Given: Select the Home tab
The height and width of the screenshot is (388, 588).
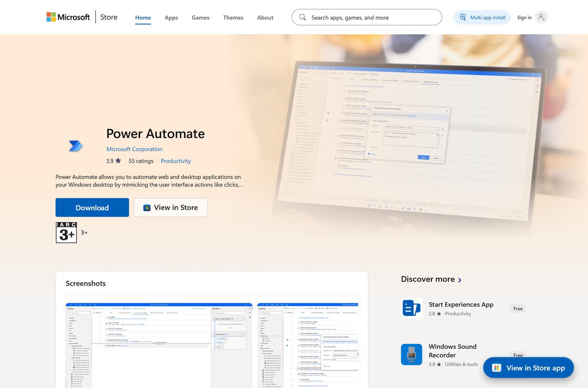Looking at the screenshot, I should click(x=143, y=18).
